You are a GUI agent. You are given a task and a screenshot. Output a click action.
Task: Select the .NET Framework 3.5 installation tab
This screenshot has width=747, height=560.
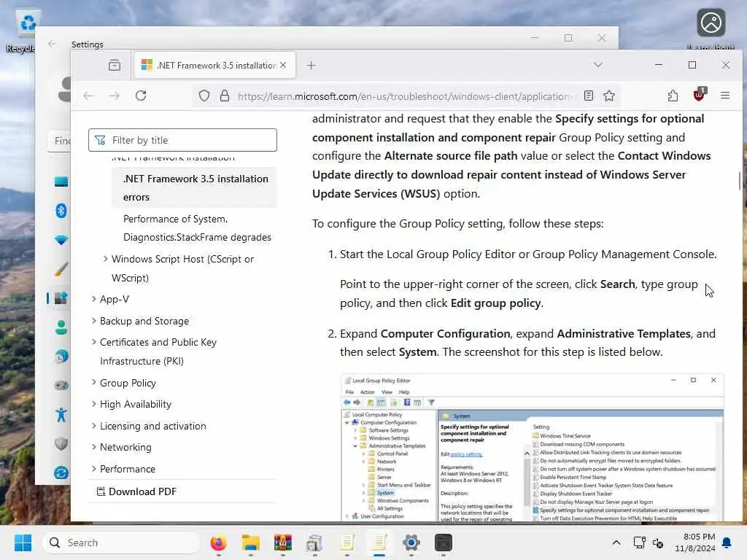[x=214, y=65]
